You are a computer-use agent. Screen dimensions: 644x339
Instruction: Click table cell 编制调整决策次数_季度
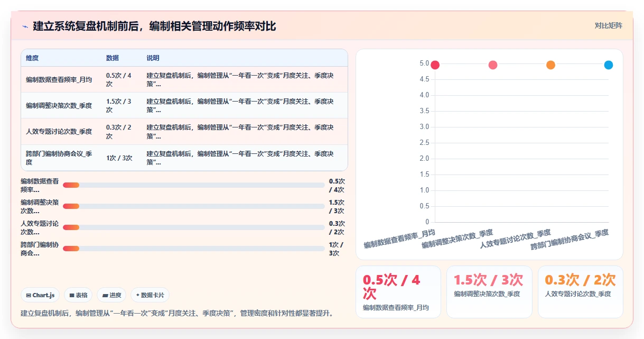click(x=59, y=106)
